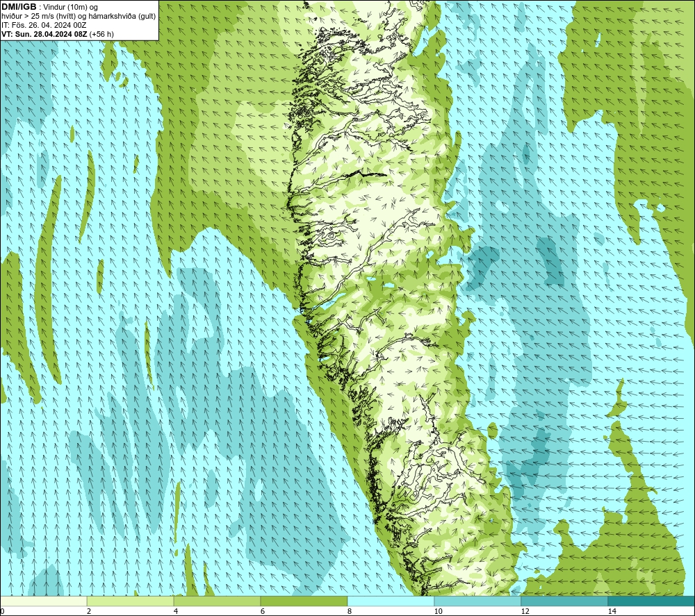Click the '6' label on color scale

[x=263, y=611]
